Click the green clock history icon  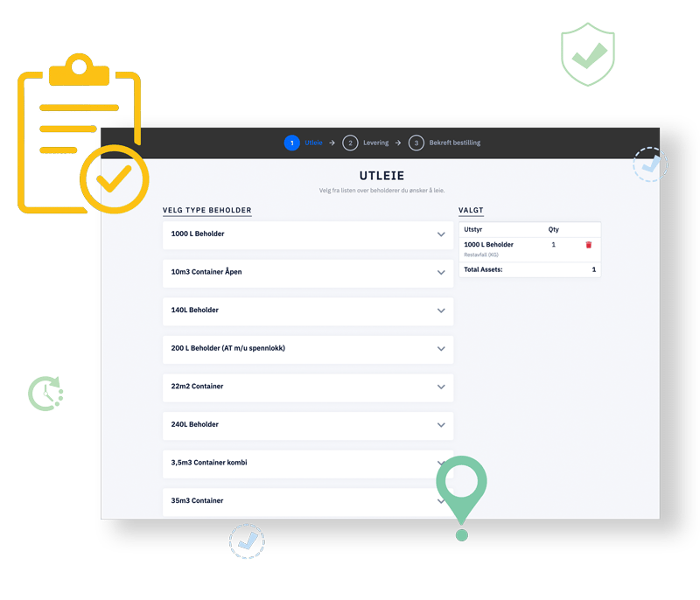click(x=45, y=393)
